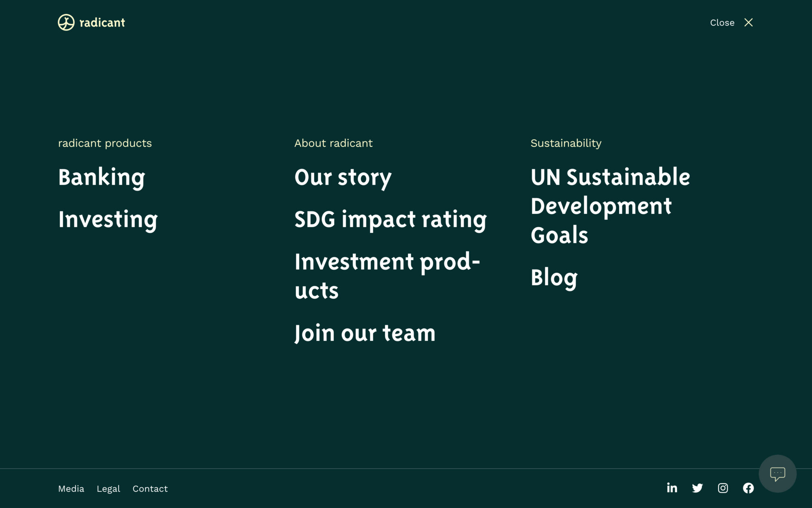This screenshot has width=812, height=508.
Task: Select Join our team link
Action: [365, 333]
